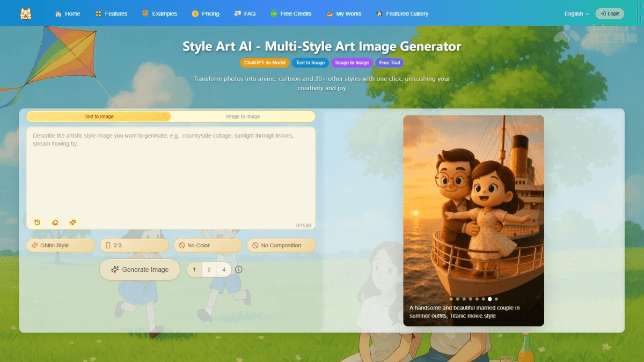The height and width of the screenshot is (362, 644).
Task: Click the info icon beside image count
Action: (239, 270)
